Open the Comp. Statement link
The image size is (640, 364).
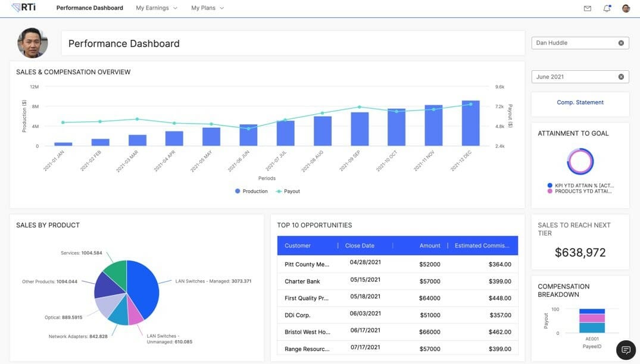tap(580, 102)
